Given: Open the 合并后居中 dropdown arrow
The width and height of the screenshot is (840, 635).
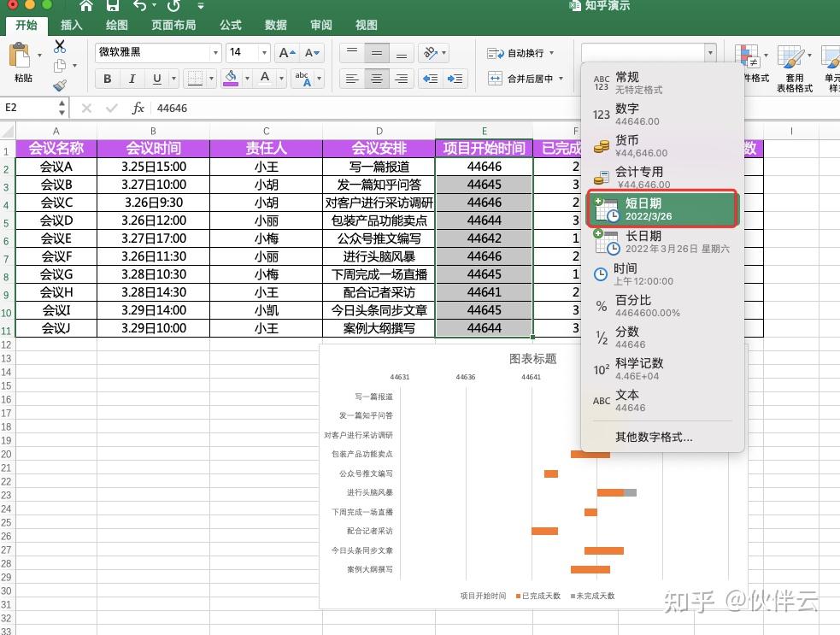Looking at the screenshot, I should click(x=561, y=79).
